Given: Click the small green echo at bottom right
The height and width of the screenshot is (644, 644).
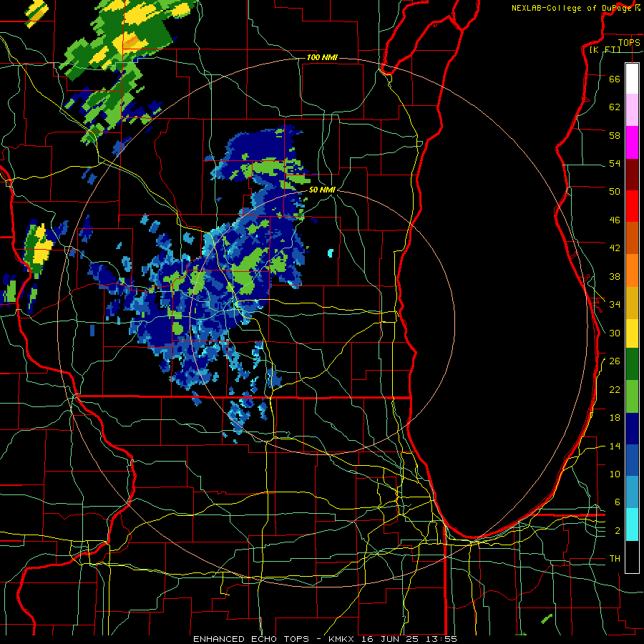Looking at the screenshot, I should click(x=547, y=618).
